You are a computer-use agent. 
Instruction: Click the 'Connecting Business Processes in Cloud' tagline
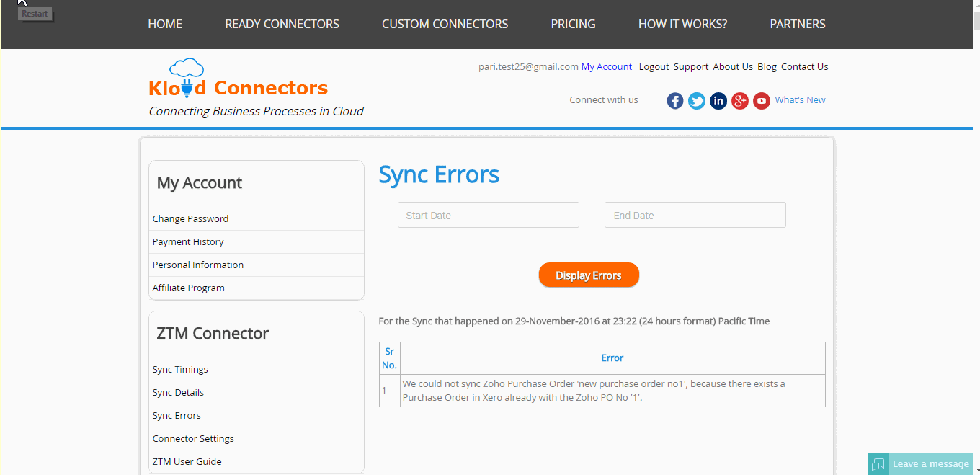pos(256,111)
